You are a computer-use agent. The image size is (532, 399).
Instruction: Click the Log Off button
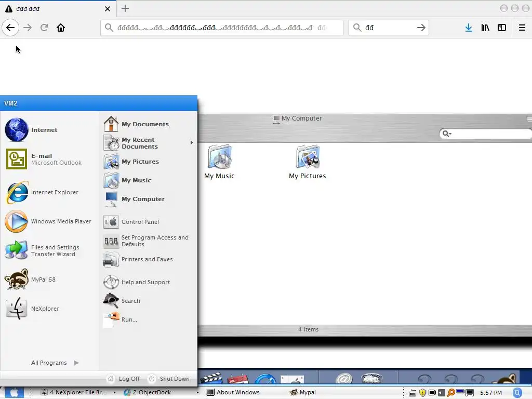(x=124, y=379)
